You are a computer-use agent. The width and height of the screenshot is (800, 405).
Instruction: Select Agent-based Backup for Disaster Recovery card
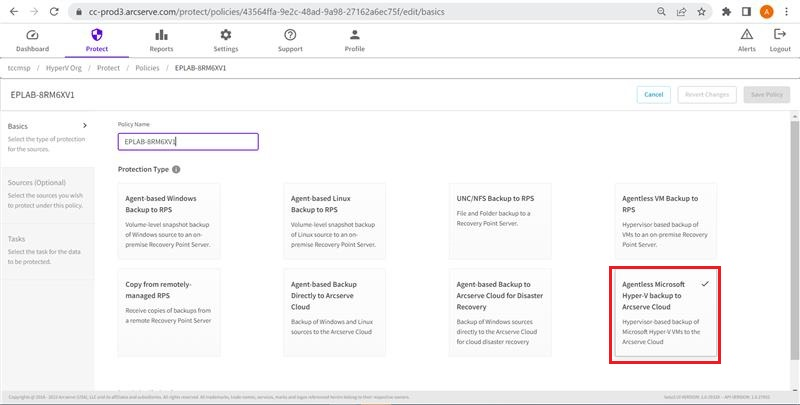500,312
